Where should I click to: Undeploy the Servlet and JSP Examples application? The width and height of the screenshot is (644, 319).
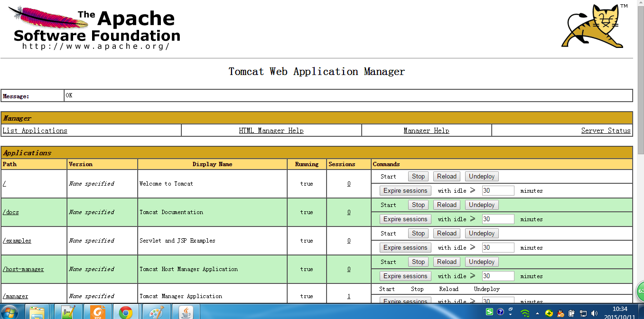click(482, 233)
